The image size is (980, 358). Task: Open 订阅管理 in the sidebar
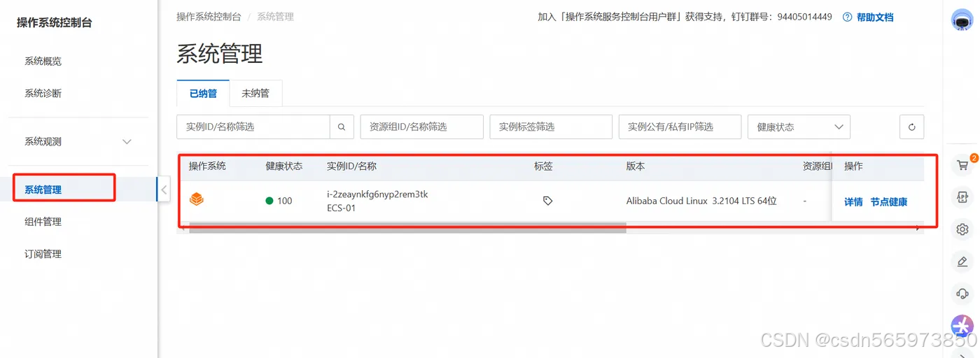click(43, 254)
